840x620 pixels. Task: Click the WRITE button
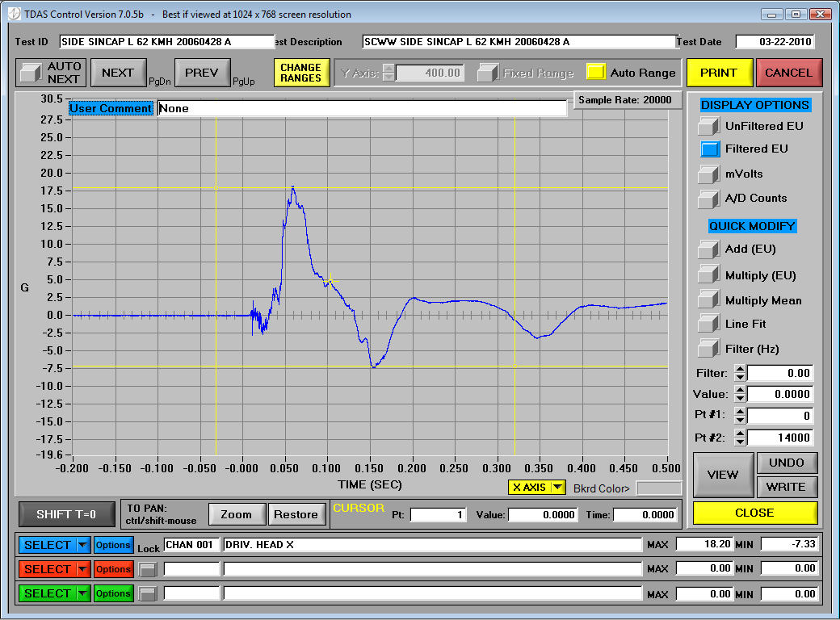coord(787,487)
